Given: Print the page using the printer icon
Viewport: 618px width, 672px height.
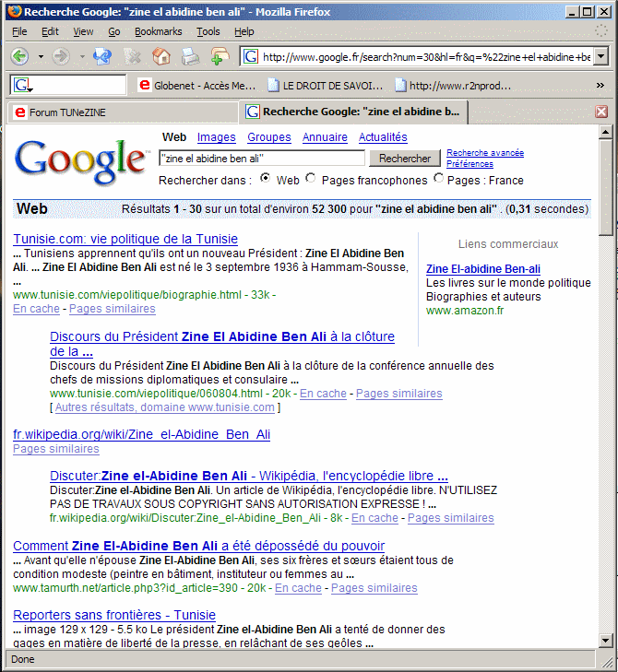Looking at the screenshot, I should [x=190, y=56].
